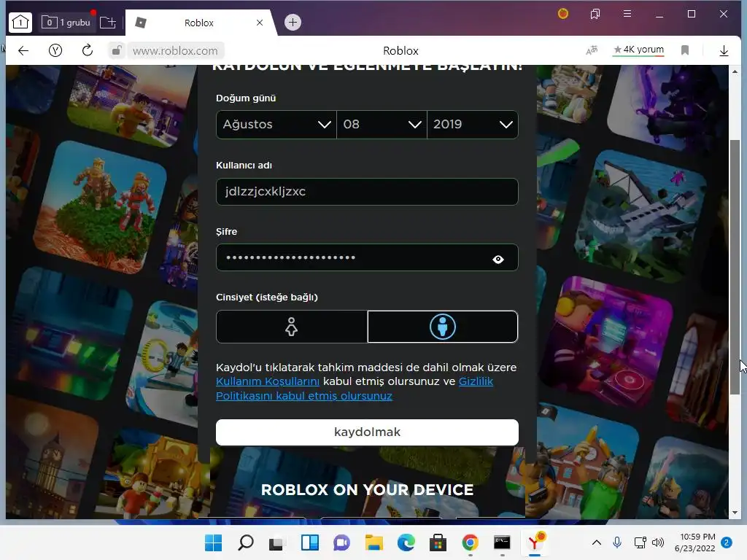
Task: Reload the page
Action: click(88, 50)
